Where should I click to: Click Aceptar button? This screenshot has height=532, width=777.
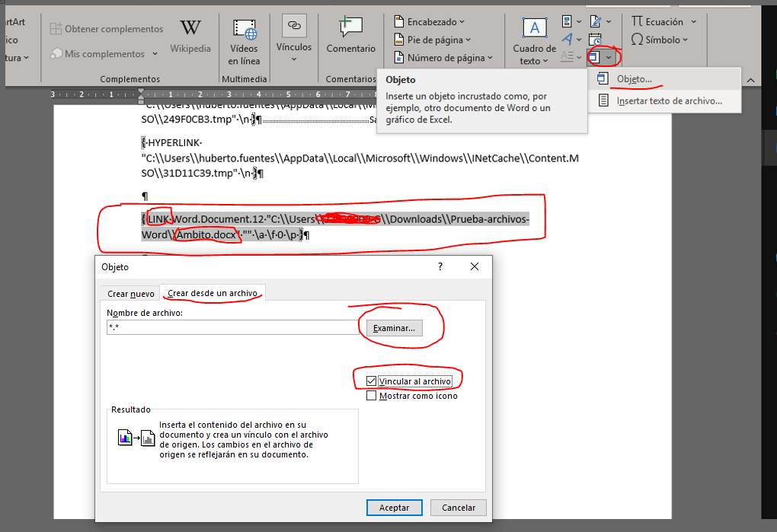pyautogui.click(x=395, y=508)
